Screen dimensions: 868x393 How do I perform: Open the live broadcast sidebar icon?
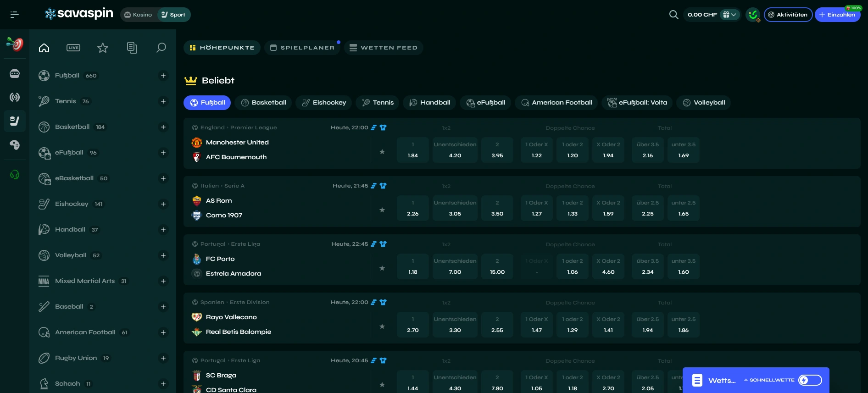coord(15,97)
